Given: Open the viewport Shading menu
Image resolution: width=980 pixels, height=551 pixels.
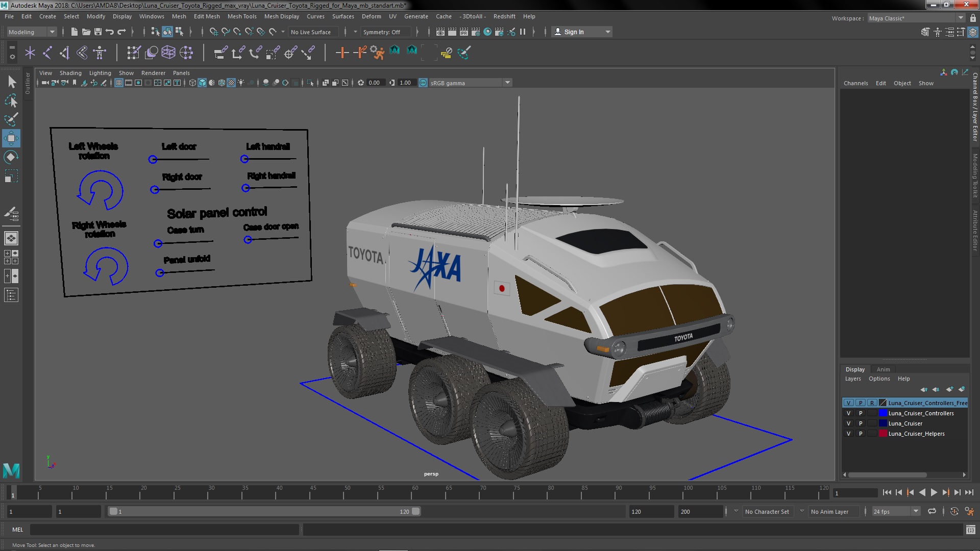Looking at the screenshot, I should click(x=70, y=73).
